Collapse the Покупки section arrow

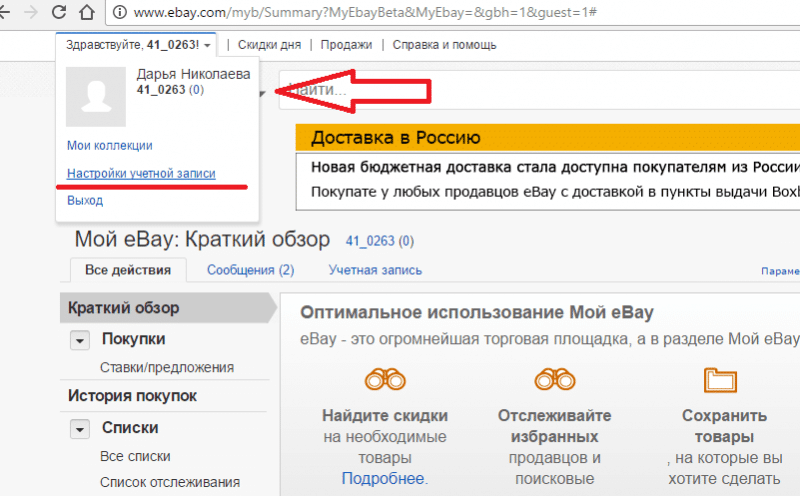pos(80,340)
